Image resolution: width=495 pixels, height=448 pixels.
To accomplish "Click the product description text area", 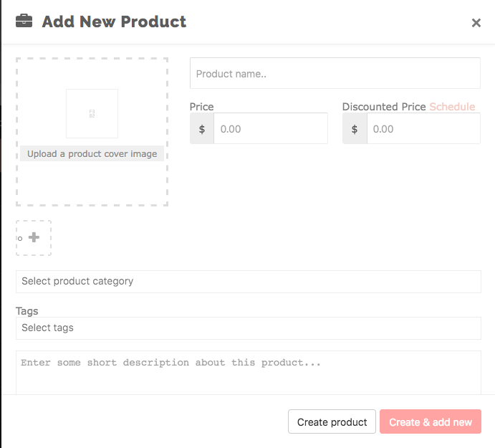I will click(249, 373).
